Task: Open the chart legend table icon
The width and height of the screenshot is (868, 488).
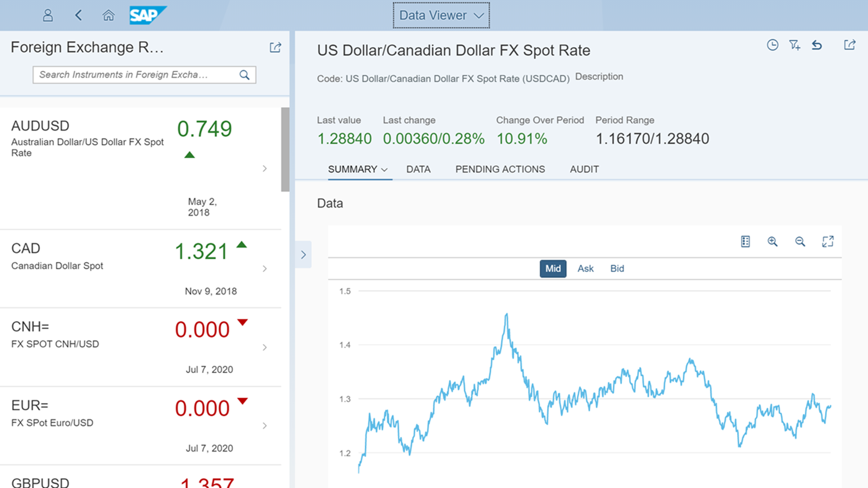Action: [x=745, y=241]
